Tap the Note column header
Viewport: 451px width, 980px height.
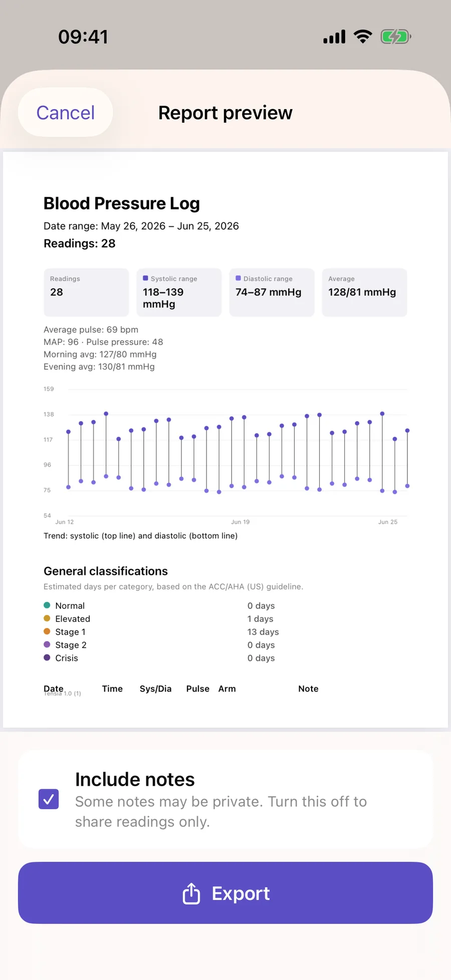point(308,689)
